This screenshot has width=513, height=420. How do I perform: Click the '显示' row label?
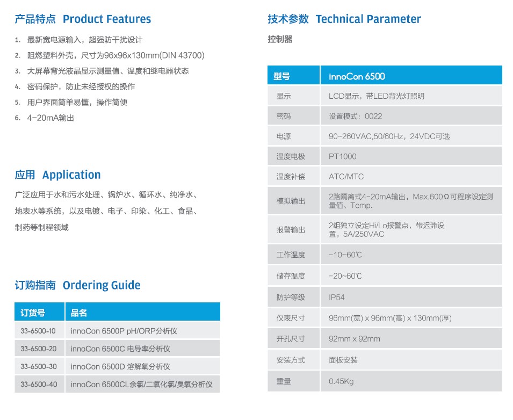click(x=283, y=96)
